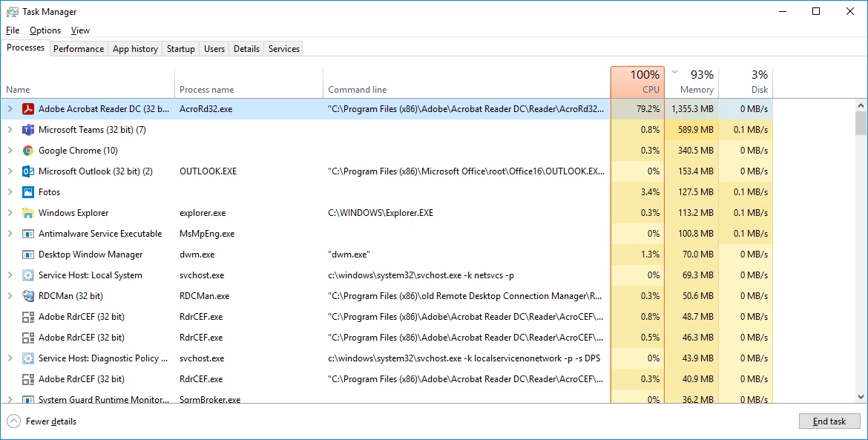Expand the Service Host: Local System group
868x440 pixels.
[10, 275]
